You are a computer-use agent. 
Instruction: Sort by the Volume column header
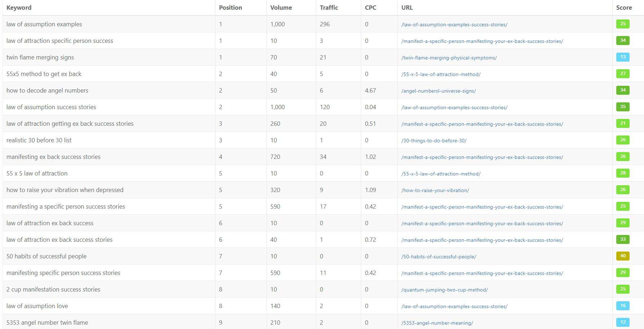(281, 8)
